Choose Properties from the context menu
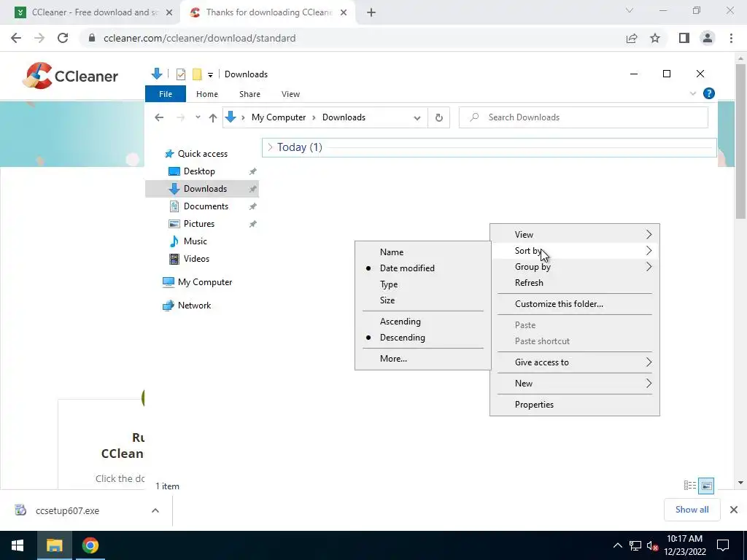The image size is (747, 560). tap(575, 405)
